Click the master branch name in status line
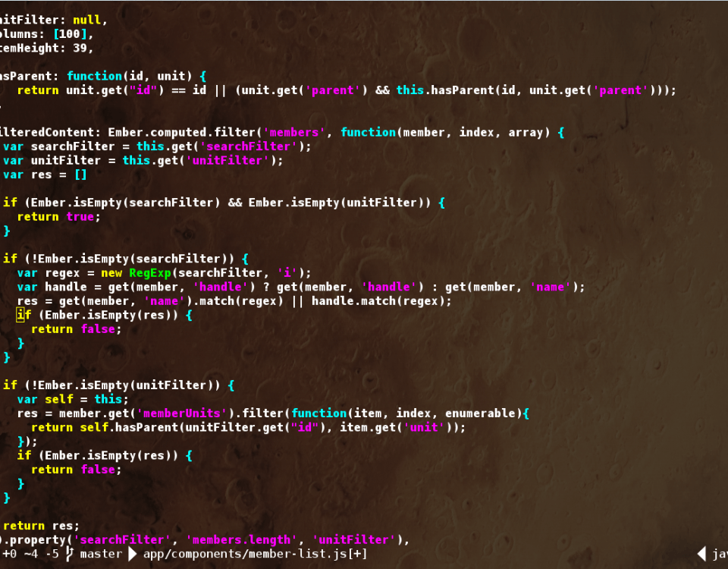 coord(101,554)
